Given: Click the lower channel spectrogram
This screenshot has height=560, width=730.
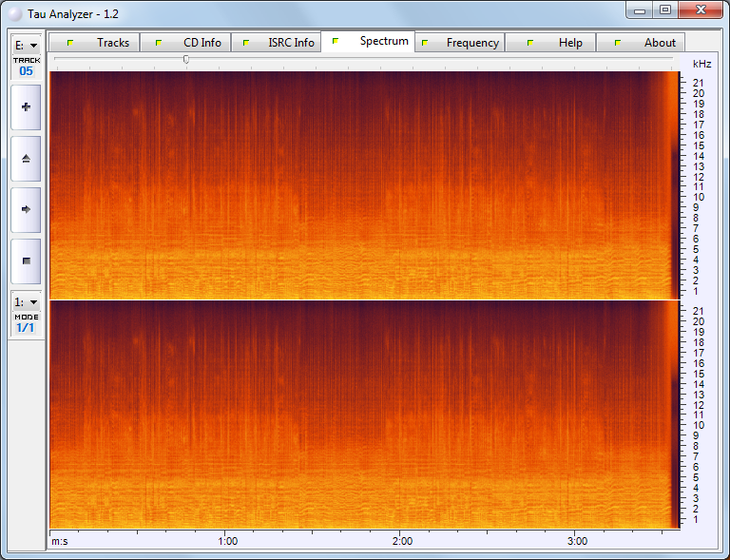Looking at the screenshot, I should [x=361, y=415].
